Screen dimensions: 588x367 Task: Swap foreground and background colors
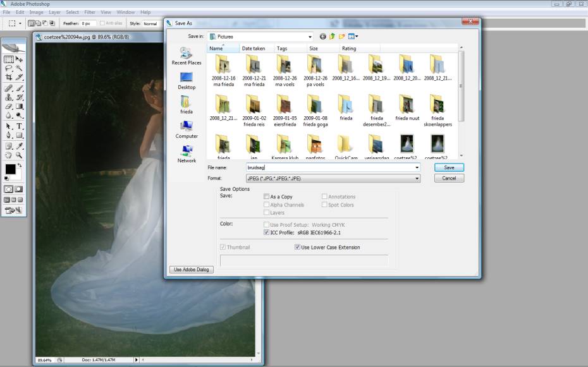(20, 165)
